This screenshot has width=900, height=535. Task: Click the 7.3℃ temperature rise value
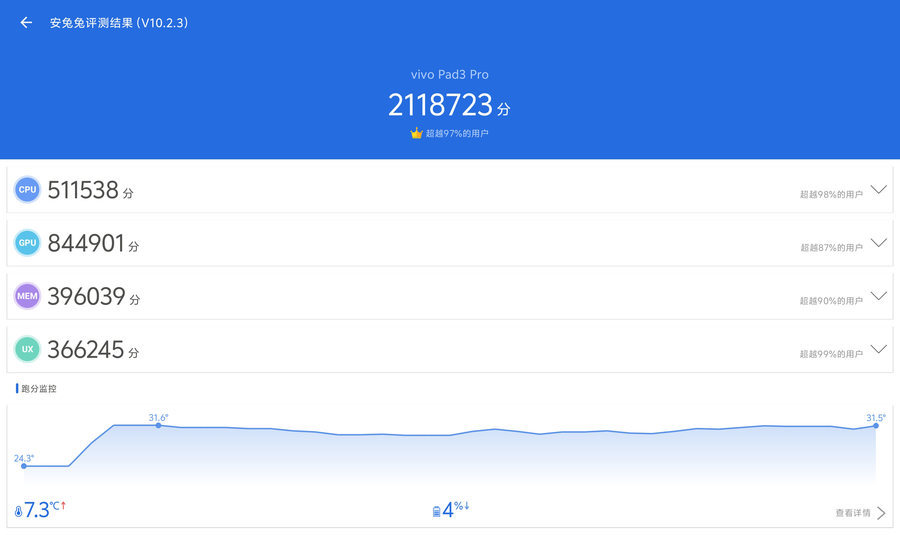point(44,509)
